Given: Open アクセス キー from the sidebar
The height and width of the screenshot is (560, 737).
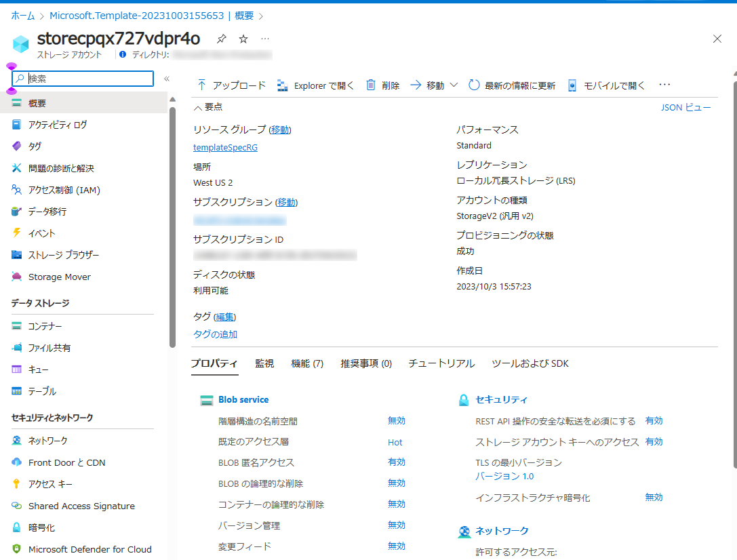Looking at the screenshot, I should tap(49, 484).
